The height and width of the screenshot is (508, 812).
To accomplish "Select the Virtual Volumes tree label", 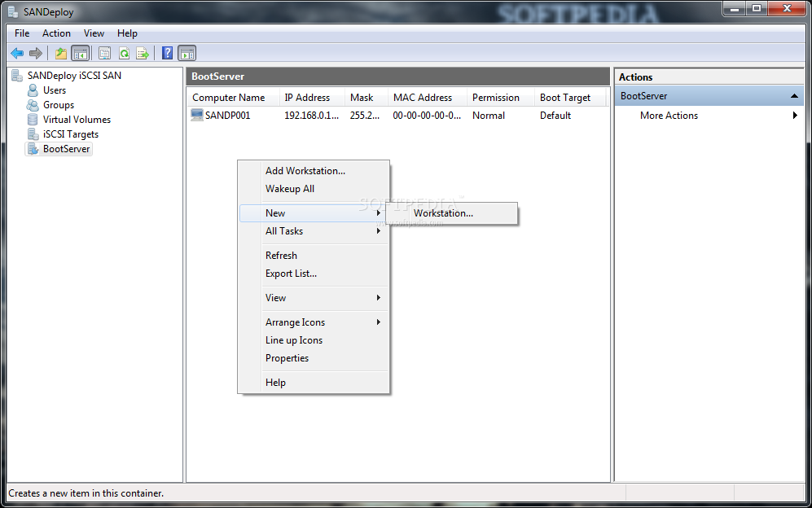I will click(x=77, y=120).
